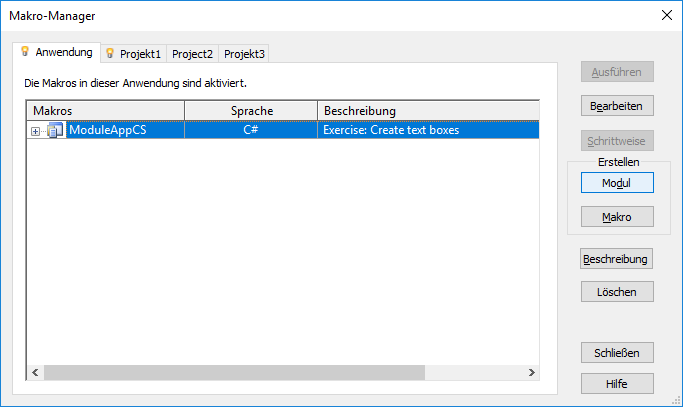Click the horizontal scrollbar right arrow
The image size is (683, 407).
[x=531, y=373]
